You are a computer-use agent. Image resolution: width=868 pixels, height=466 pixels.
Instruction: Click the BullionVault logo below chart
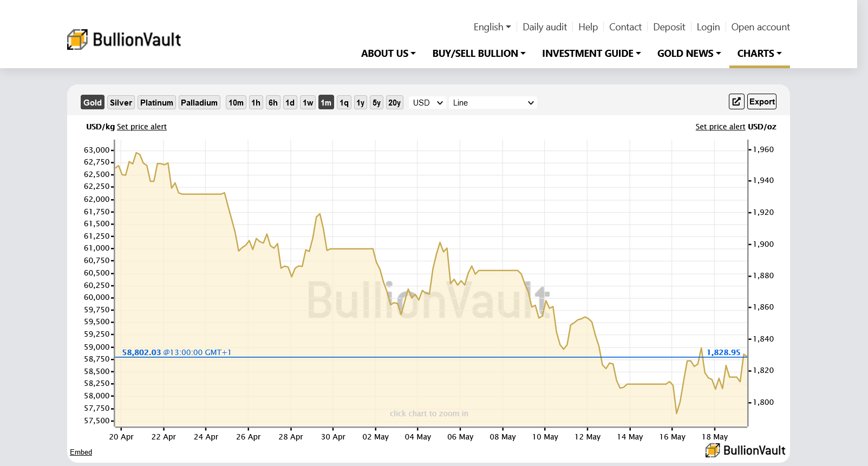[745, 450]
